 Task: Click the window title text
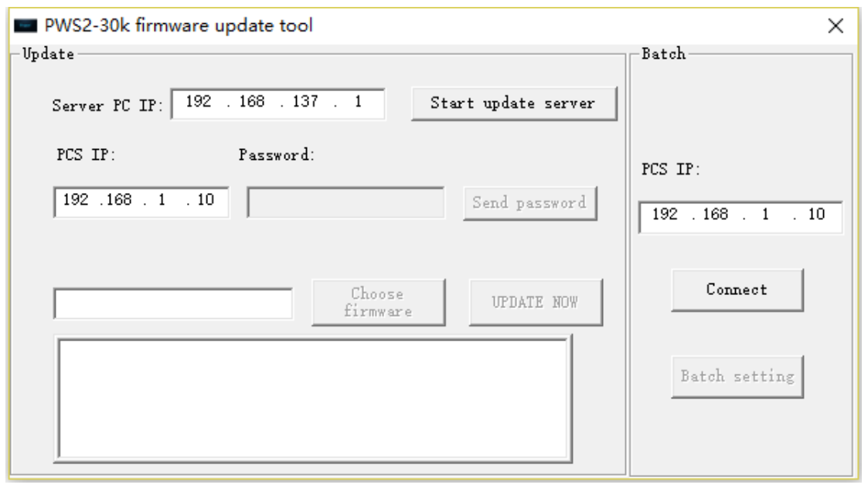(179, 25)
